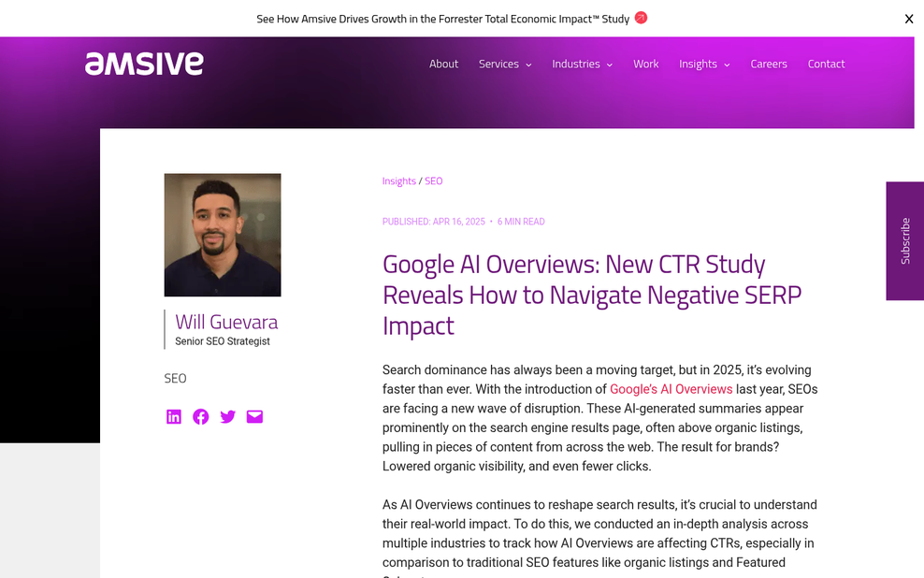The width and height of the screenshot is (924, 578).
Task: Expand the Services dropdown chevron
Action: click(528, 65)
